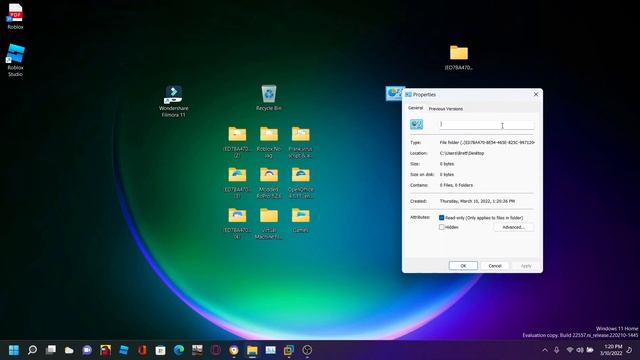Select the Games folder on desktop
This screenshot has width=640, height=360.
(300, 220)
